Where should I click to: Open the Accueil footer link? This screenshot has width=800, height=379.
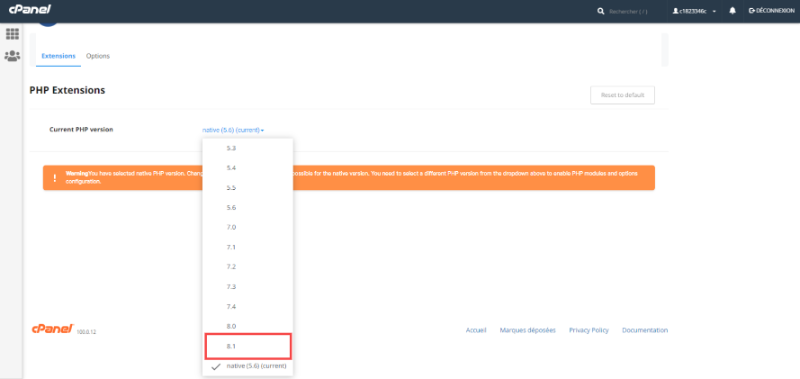[476, 330]
